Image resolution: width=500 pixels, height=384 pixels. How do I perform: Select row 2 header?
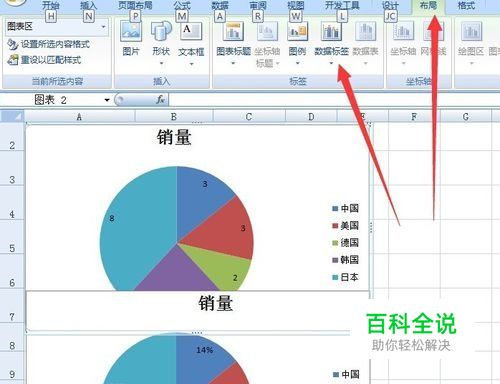click(12, 137)
